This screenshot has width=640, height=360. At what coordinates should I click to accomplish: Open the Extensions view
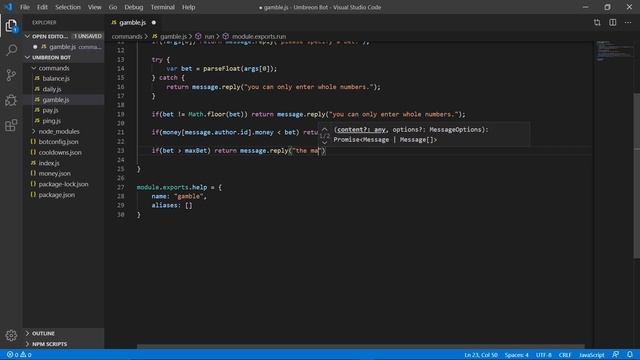point(11,125)
